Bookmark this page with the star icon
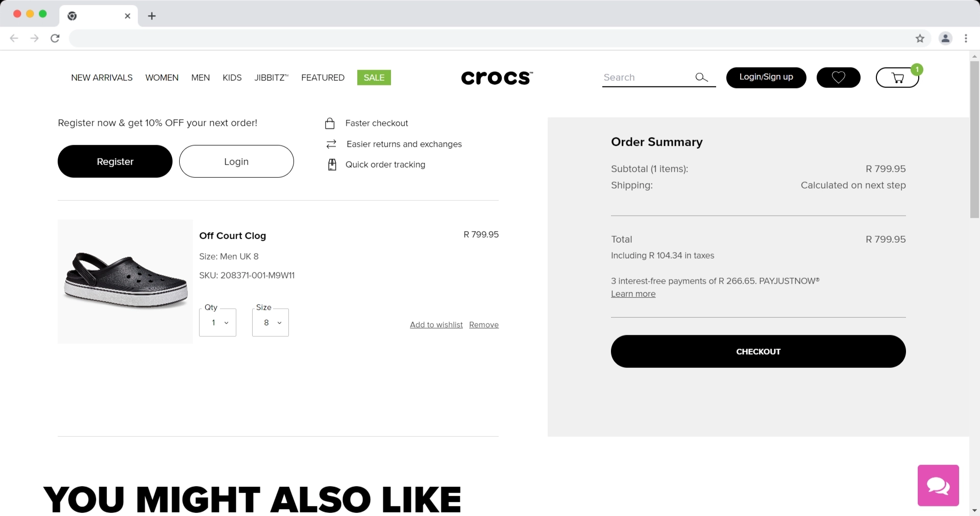This screenshot has height=516, width=980. 920,38
